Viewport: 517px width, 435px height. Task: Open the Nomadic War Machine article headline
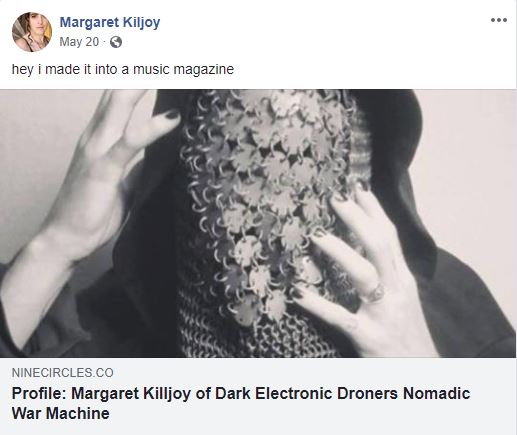241,403
